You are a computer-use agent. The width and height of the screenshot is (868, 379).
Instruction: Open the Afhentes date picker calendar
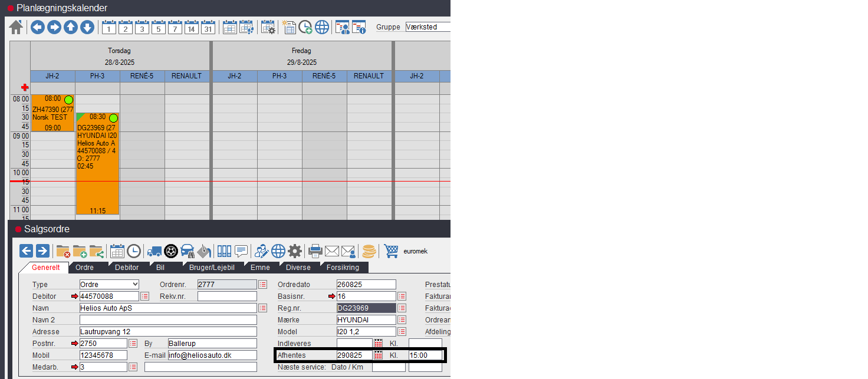pyautogui.click(x=379, y=355)
